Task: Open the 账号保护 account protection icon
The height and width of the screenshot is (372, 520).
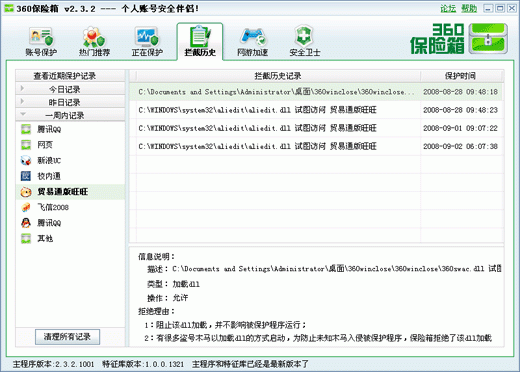Action: 41,37
